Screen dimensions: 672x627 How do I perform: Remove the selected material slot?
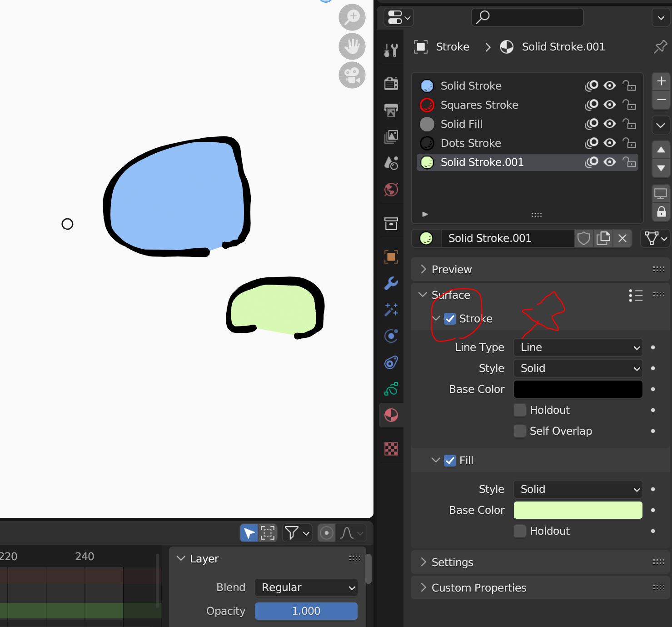point(661,100)
